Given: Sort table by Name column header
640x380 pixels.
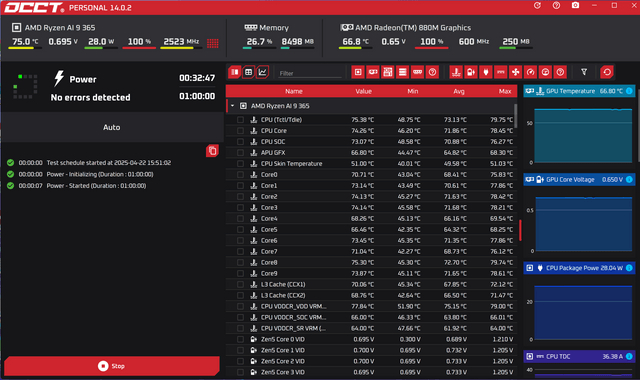Looking at the screenshot, I should (294, 91).
